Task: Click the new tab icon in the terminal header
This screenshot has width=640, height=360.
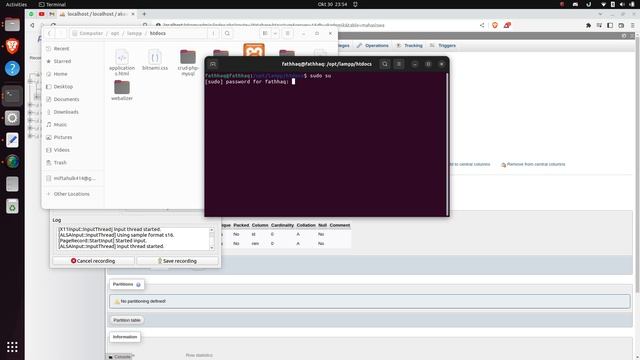Action: tap(213, 64)
